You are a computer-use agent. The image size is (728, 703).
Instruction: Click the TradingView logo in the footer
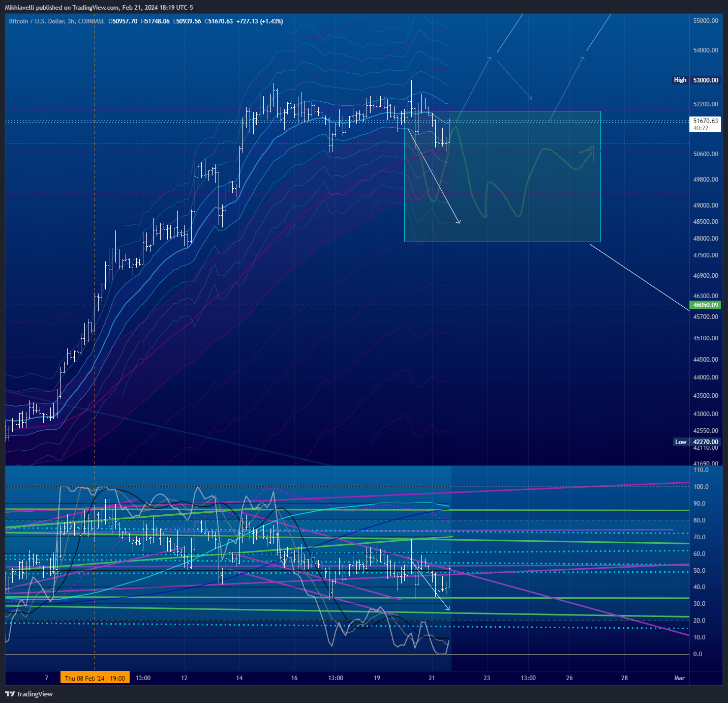tap(29, 694)
